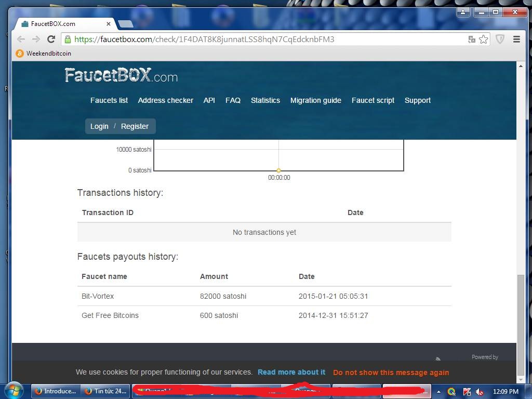Viewport: 532px width, 399px height.
Task: Click the vertical scrollbar thumb
Action: [521, 324]
